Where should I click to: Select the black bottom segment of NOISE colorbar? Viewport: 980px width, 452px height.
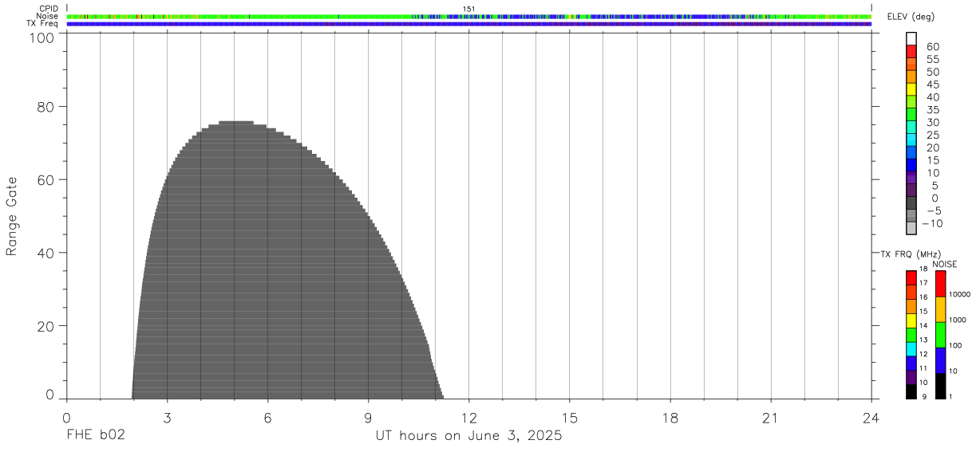(x=940, y=386)
